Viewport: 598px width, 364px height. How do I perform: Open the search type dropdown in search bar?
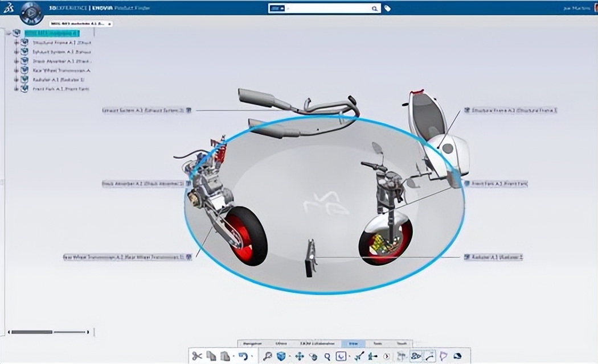coord(277,9)
